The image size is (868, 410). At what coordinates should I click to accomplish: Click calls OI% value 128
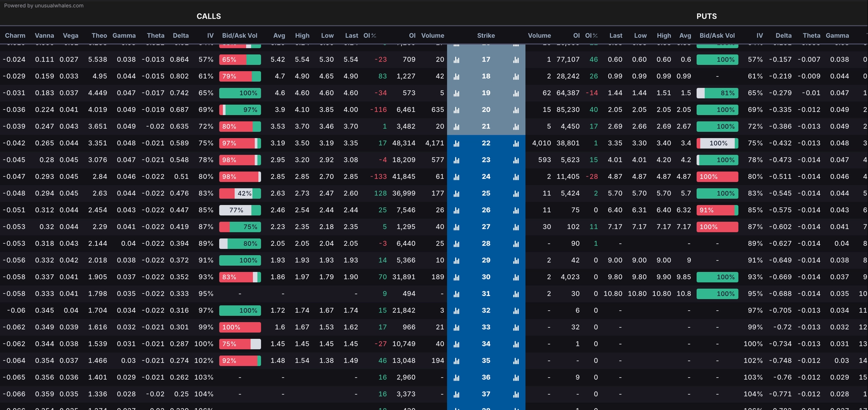tap(380, 193)
